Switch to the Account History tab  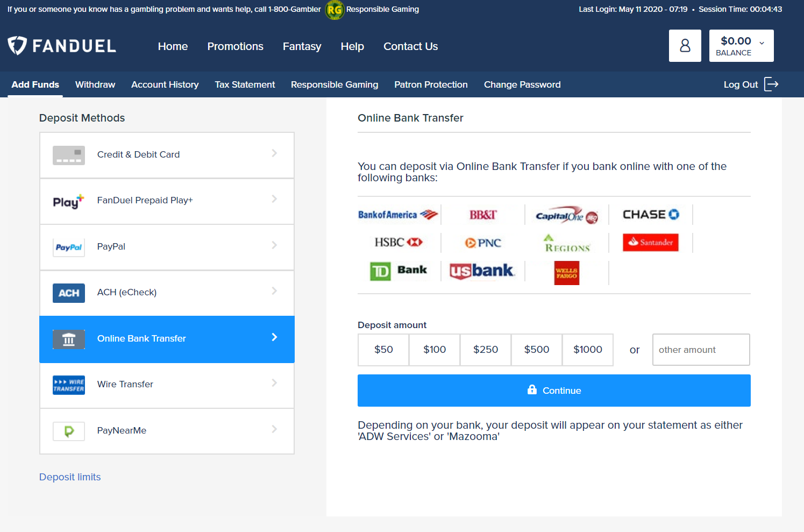pyautogui.click(x=165, y=84)
